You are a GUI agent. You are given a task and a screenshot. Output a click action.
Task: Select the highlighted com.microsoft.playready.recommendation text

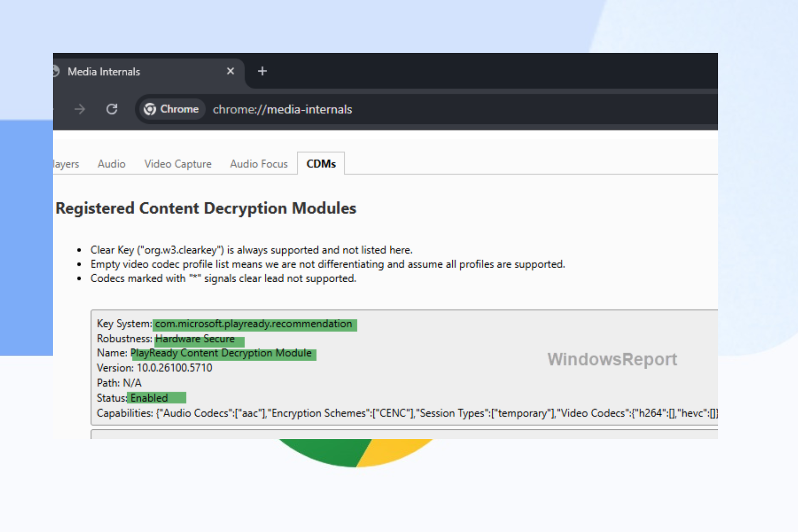coord(254,324)
